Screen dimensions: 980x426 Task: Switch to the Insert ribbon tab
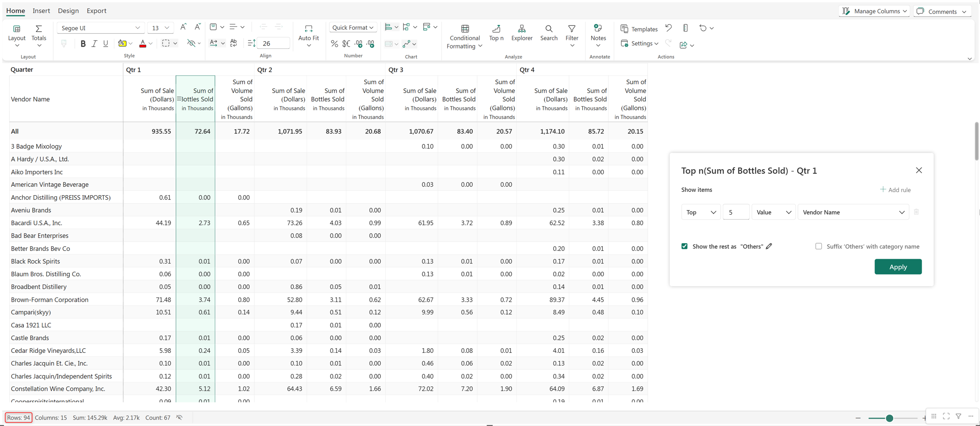41,11
